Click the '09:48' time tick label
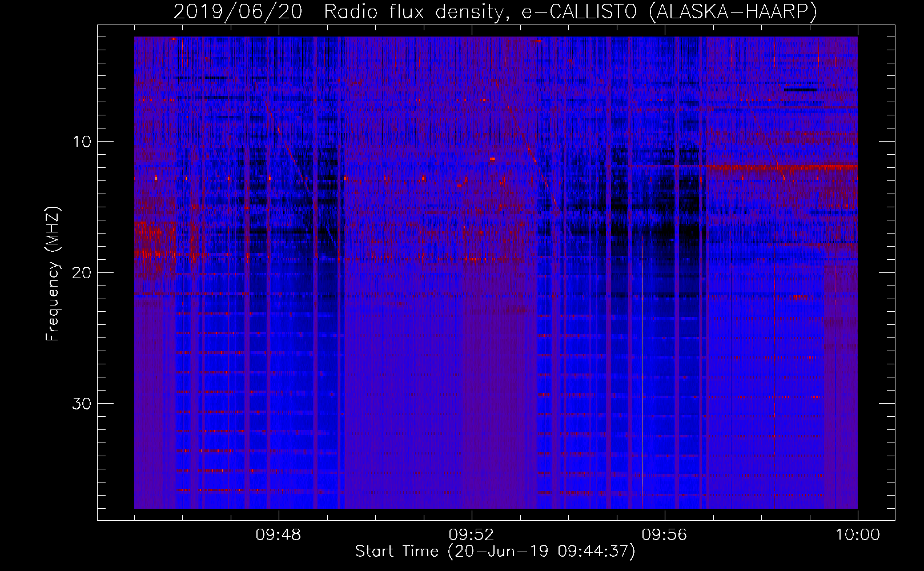This screenshot has width=924, height=571. coord(278,535)
